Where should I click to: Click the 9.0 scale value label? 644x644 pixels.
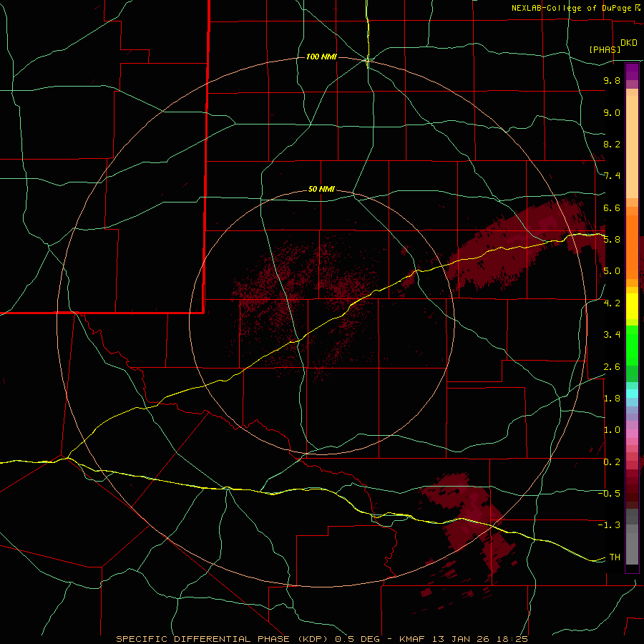[612, 112]
